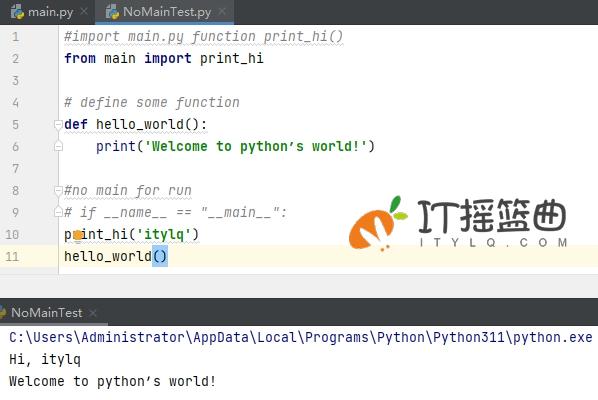
Task: Click the highlighted parentheses on line 11
Action: [160, 256]
